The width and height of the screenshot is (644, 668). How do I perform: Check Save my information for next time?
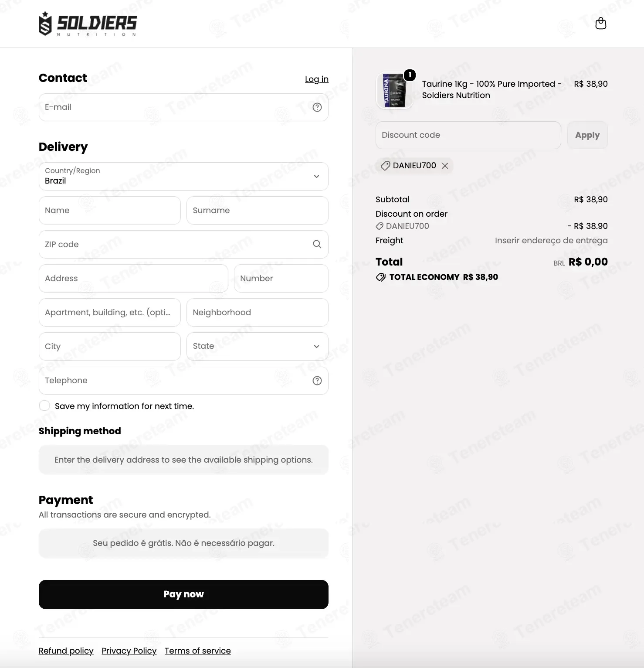click(x=44, y=406)
